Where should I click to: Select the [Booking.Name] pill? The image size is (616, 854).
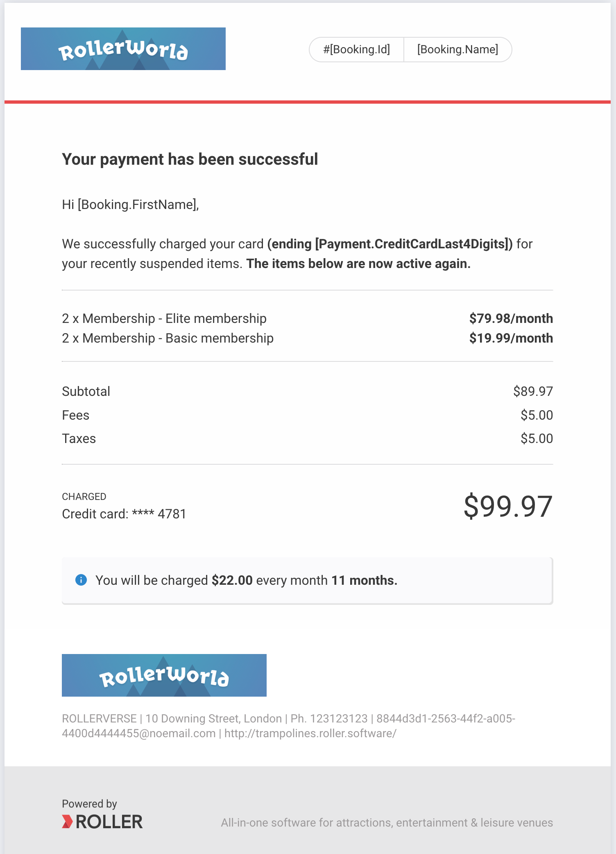[457, 50]
